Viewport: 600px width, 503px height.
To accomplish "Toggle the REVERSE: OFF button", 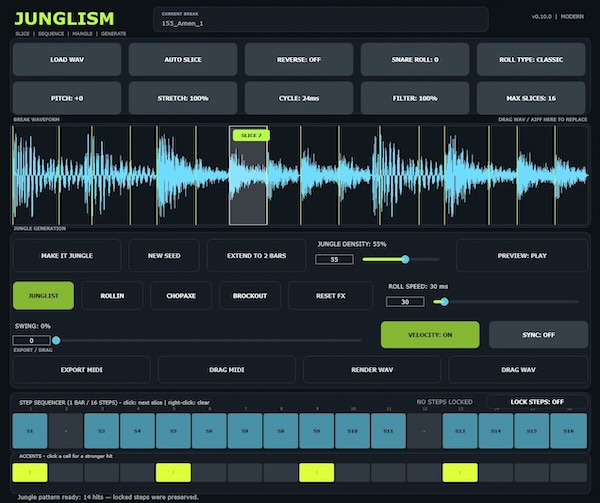I will click(x=299, y=59).
